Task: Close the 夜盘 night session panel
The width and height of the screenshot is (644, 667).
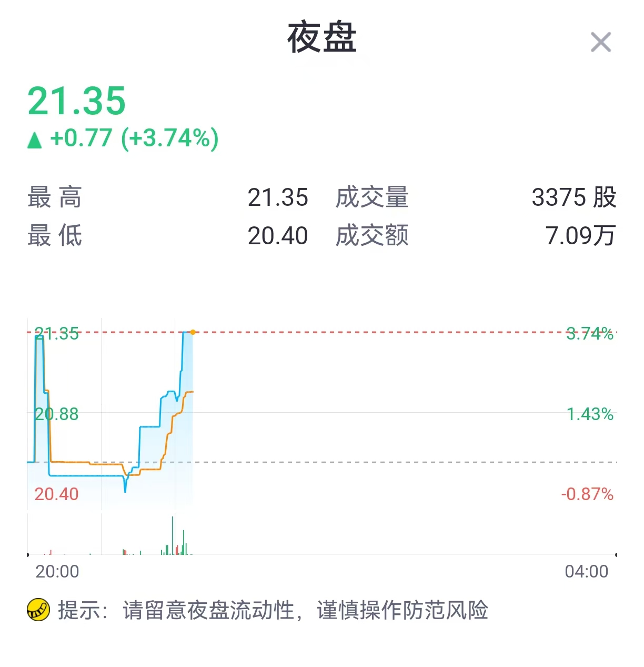Action: (600, 42)
